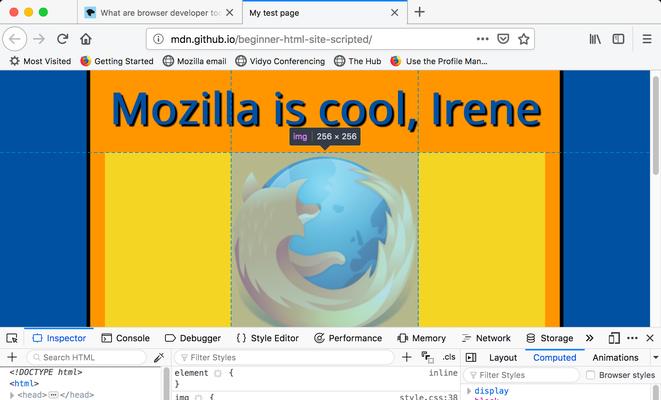This screenshot has width=661, height=400.
Task: Click the 'inline' source label
Action: tap(443, 373)
